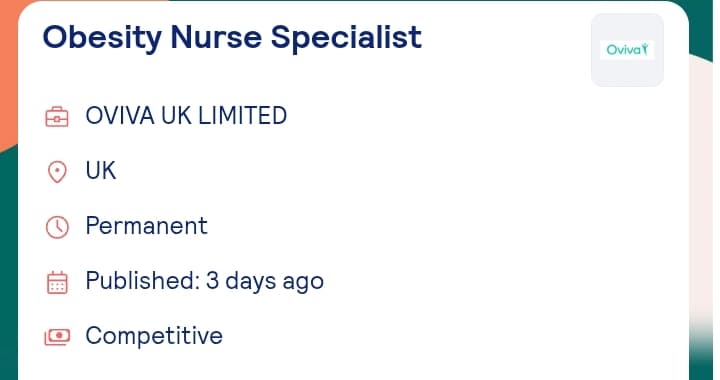
Task: Select the Permanent contract label
Action: pyautogui.click(x=146, y=226)
